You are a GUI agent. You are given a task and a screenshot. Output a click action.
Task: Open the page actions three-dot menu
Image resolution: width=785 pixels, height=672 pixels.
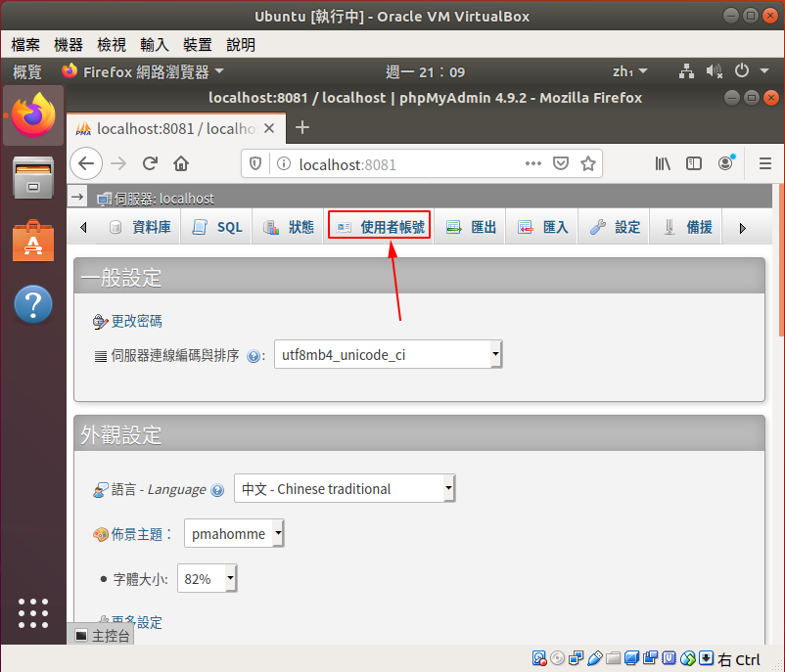pos(533,163)
